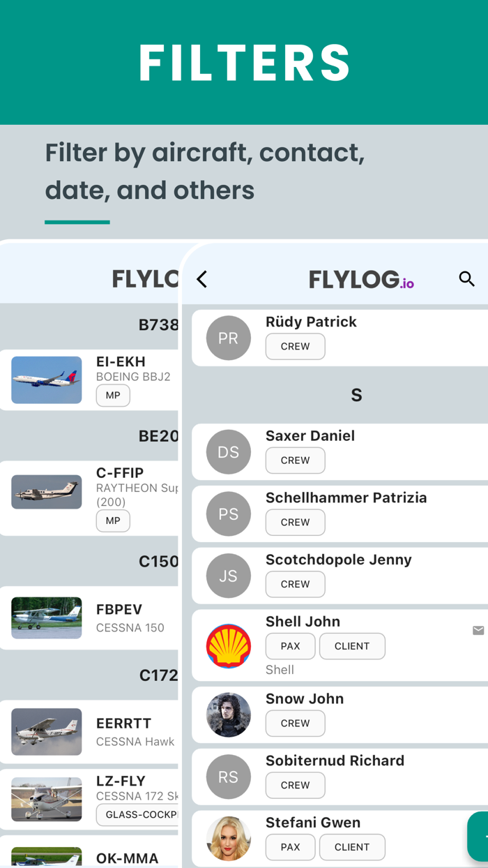This screenshot has height=868, width=488.
Task: Toggle the CREW tag on Saxer Daniel
Action: (295, 460)
